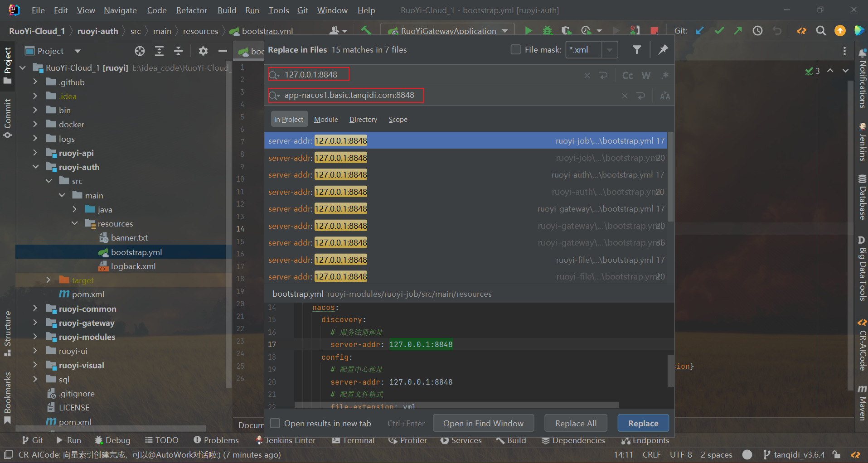Click the results list vertical scrollbar

point(670,177)
